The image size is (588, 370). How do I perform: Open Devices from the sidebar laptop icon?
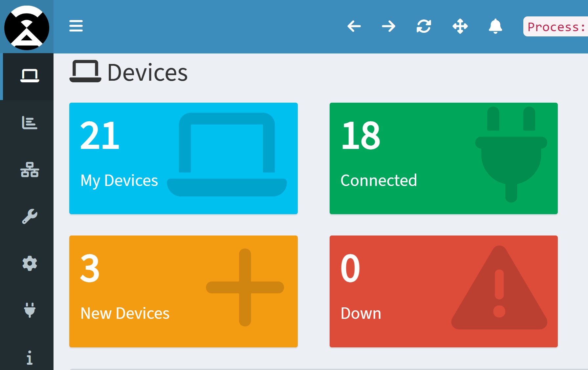pyautogui.click(x=30, y=76)
